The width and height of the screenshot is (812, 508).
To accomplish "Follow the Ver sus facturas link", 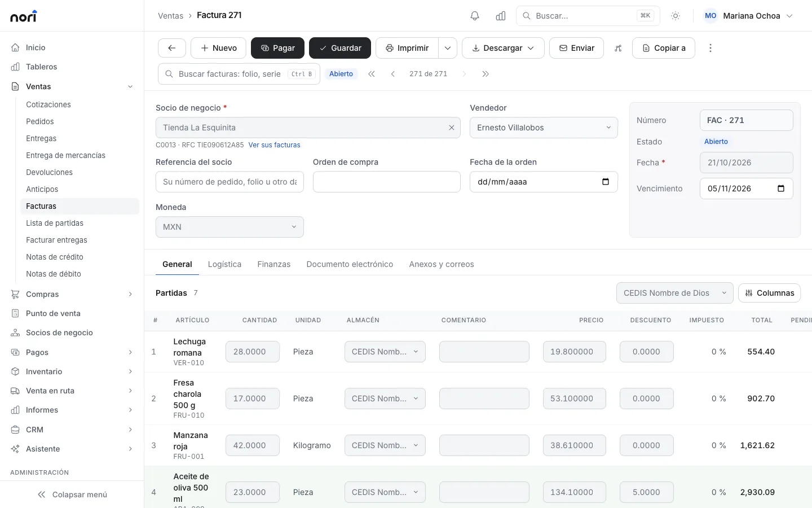I will point(275,145).
